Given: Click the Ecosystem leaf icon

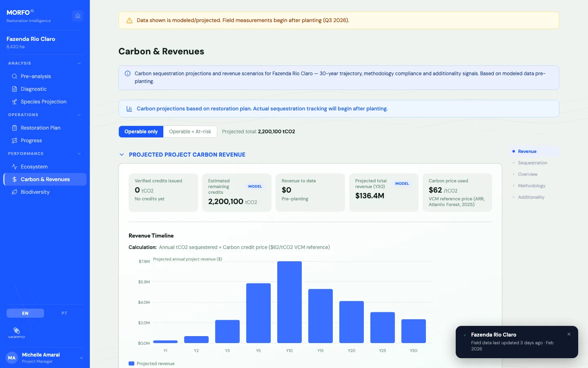Looking at the screenshot, I should [14, 166].
